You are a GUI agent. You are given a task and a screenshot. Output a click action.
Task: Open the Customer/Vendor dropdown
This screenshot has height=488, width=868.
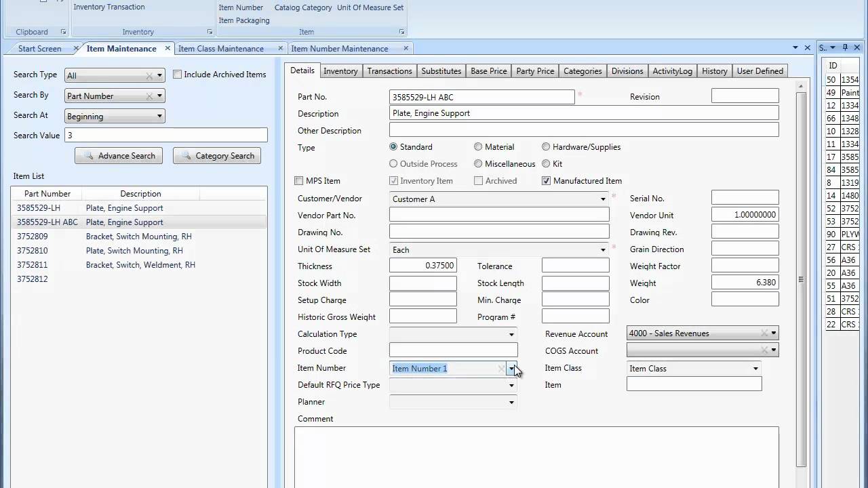(x=603, y=199)
